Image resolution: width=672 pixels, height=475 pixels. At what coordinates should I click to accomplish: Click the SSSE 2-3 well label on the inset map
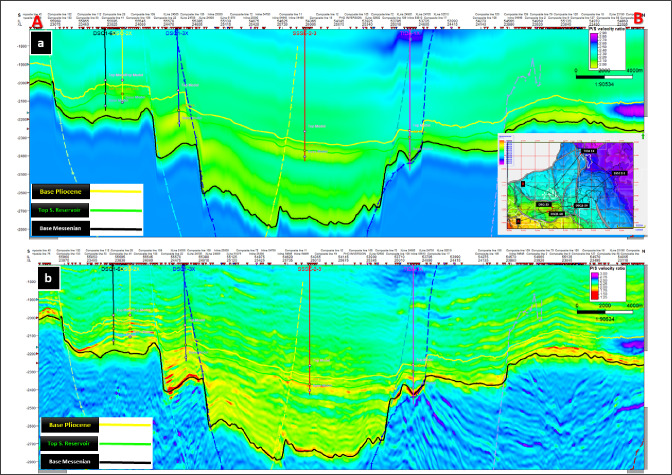(619, 173)
